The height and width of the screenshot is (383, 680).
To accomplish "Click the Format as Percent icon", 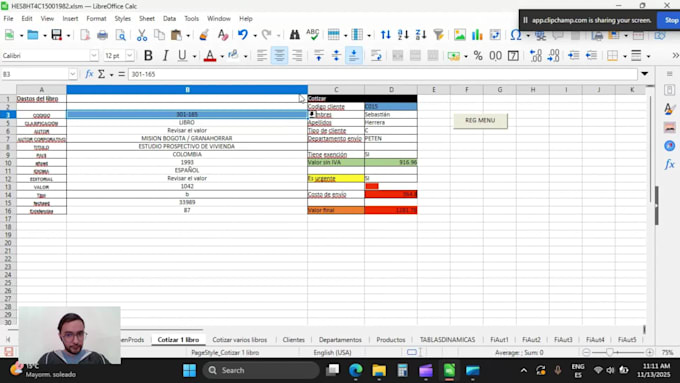I will (x=478, y=56).
